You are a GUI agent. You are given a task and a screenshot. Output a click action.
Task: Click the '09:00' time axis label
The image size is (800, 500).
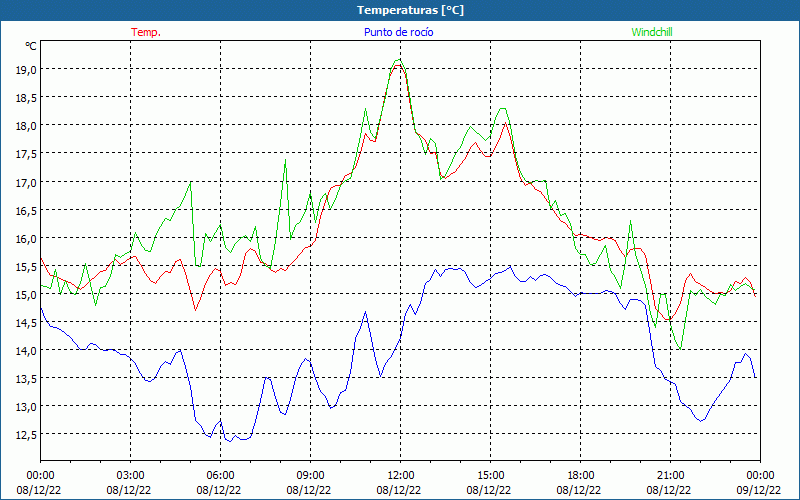click(310, 476)
